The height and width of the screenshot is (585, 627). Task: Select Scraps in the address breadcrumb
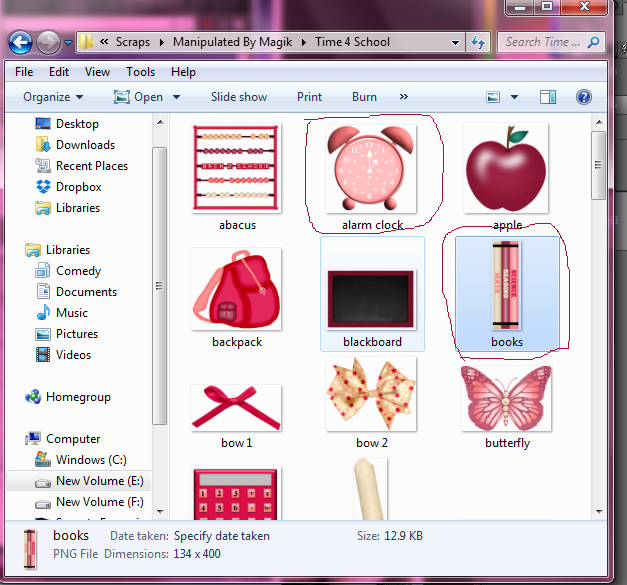tap(133, 42)
